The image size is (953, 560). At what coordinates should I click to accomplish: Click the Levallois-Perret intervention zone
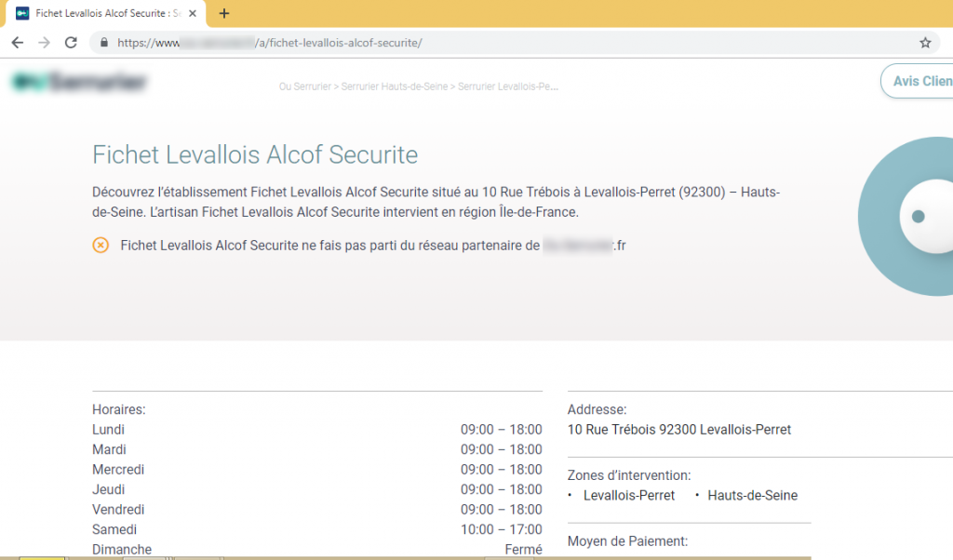tap(629, 496)
